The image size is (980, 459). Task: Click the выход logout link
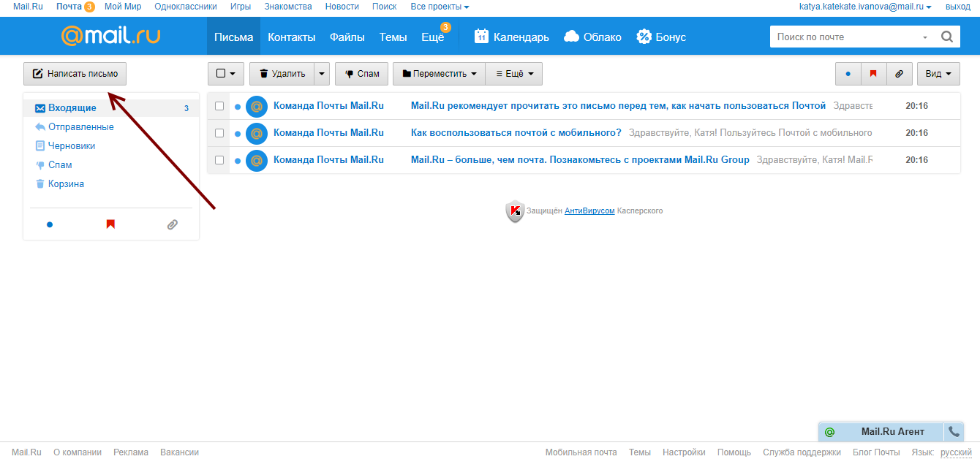click(958, 7)
